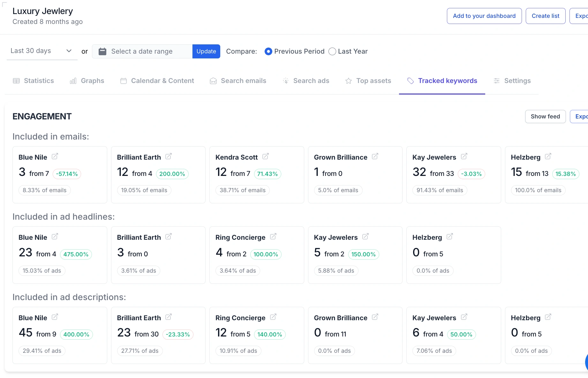Image resolution: width=588 pixels, height=378 pixels.
Task: Edit Kay Jewelers keyword in ad descriptions
Action: [x=464, y=317]
